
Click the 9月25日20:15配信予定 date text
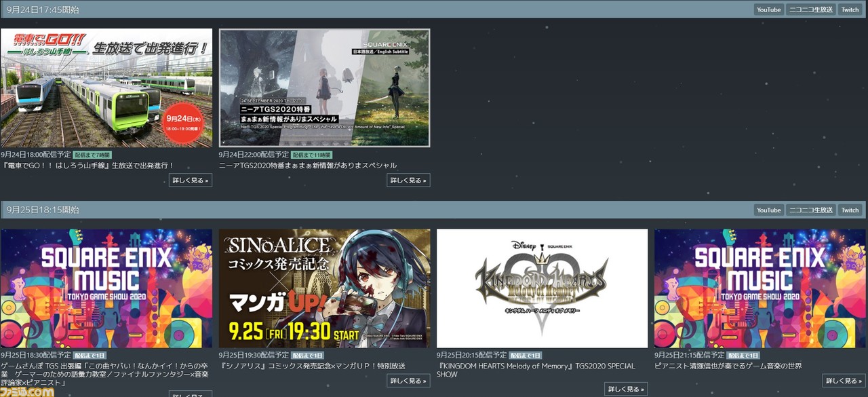471,355
